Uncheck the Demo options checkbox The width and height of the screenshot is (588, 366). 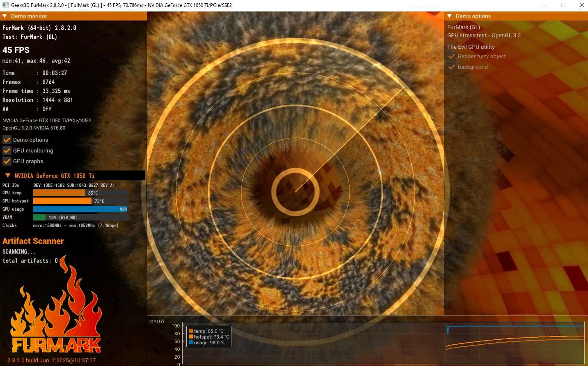(x=7, y=140)
